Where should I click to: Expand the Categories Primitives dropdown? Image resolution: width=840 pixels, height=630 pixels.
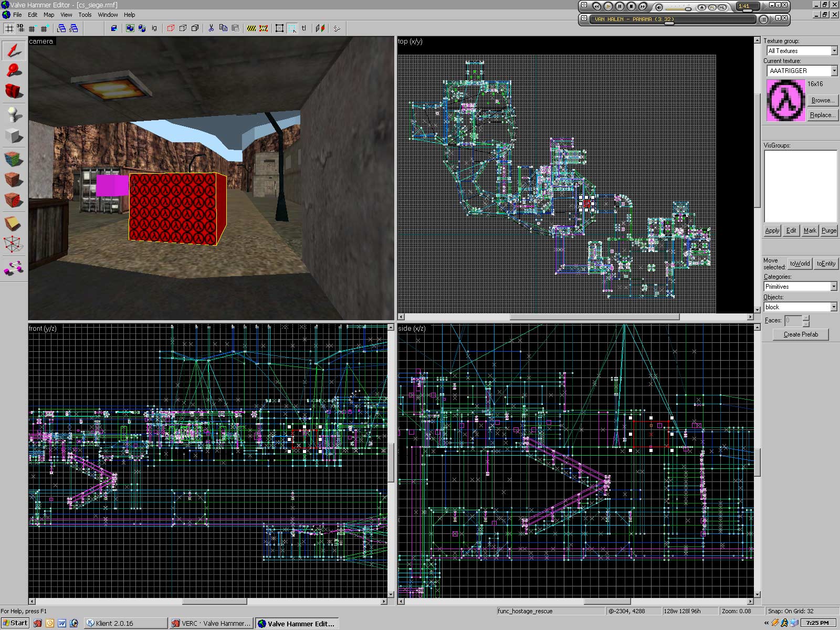point(833,287)
